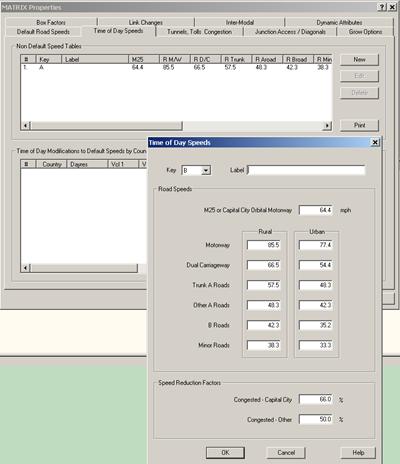Edit the Urban Minor Roads speed field
This screenshot has width=400, height=464.
coord(316,345)
